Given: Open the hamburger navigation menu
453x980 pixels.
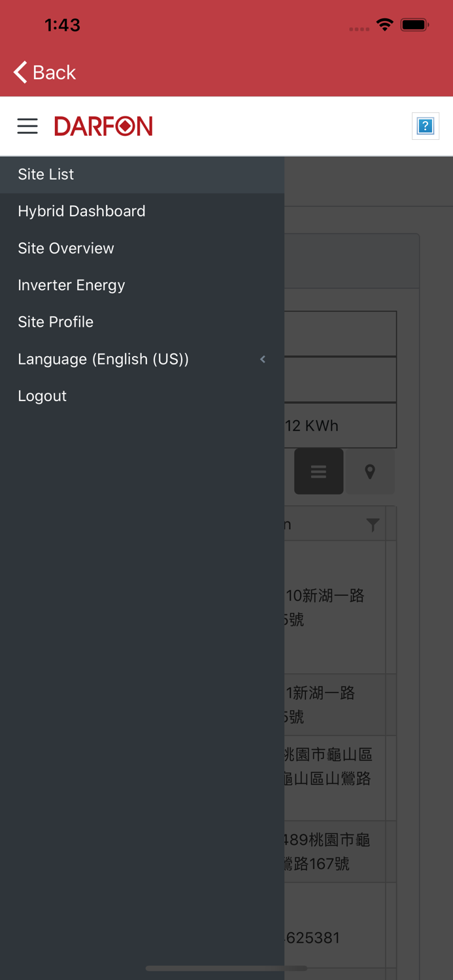Looking at the screenshot, I should pos(27,126).
